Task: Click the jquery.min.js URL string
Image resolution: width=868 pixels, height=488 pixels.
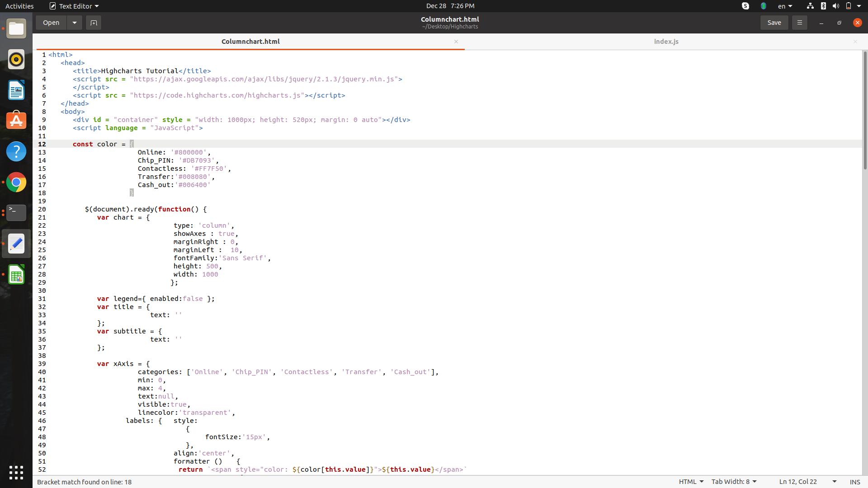Action: coord(264,79)
